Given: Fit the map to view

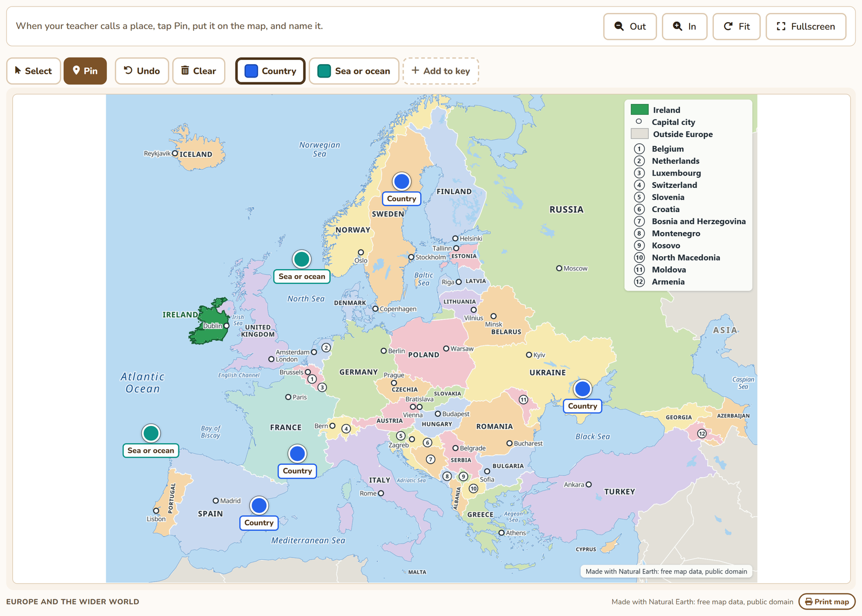Looking at the screenshot, I should pos(736,26).
